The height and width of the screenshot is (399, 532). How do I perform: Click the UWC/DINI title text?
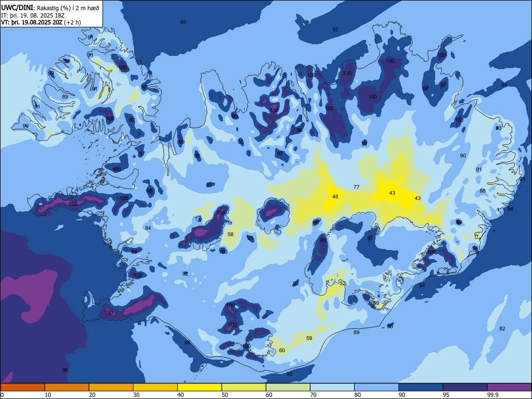[x=18, y=7]
